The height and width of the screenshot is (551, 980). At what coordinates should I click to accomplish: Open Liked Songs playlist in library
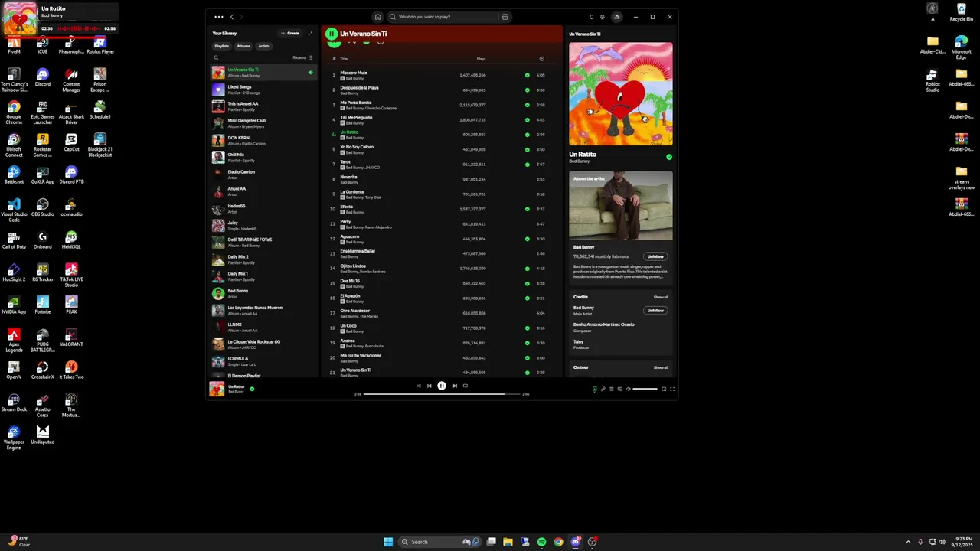click(264, 90)
